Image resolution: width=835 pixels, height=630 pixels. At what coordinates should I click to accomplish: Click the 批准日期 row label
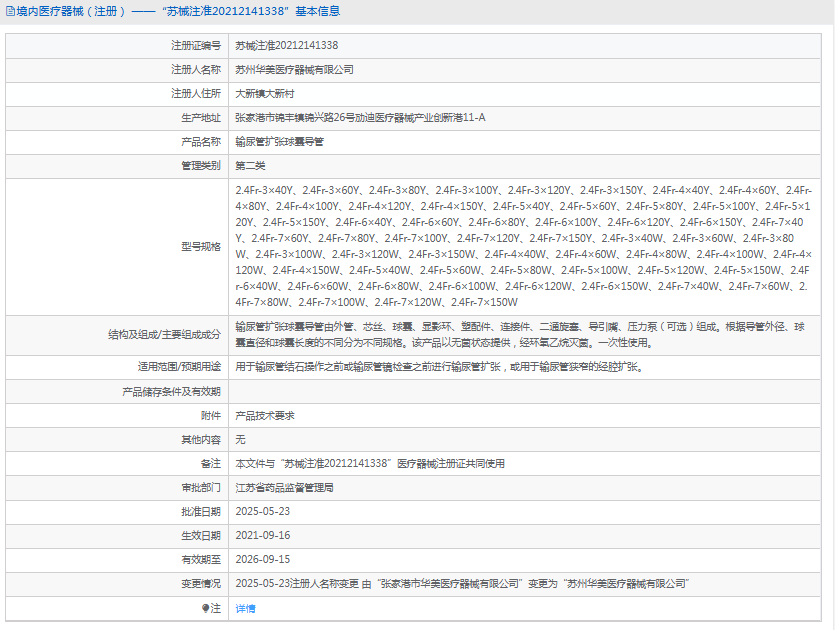201,512
